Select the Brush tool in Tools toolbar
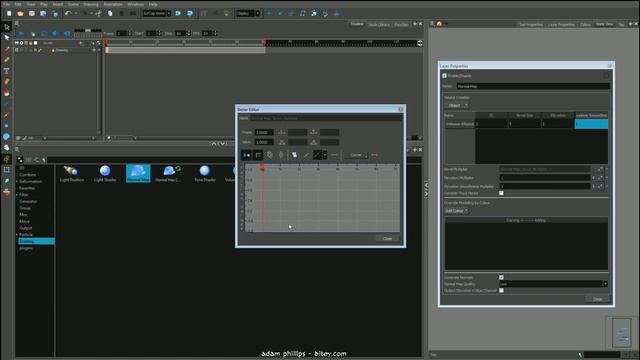640x360 pixels. [7, 49]
